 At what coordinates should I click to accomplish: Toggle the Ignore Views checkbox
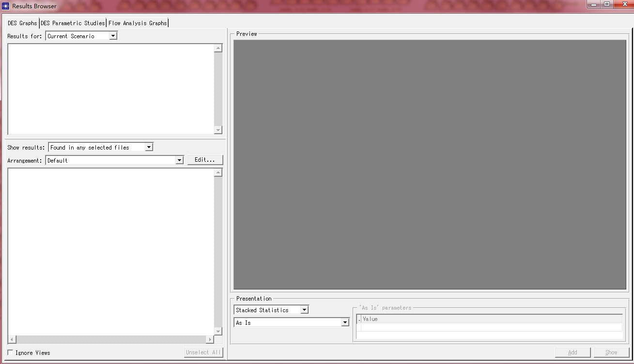pyautogui.click(x=11, y=353)
